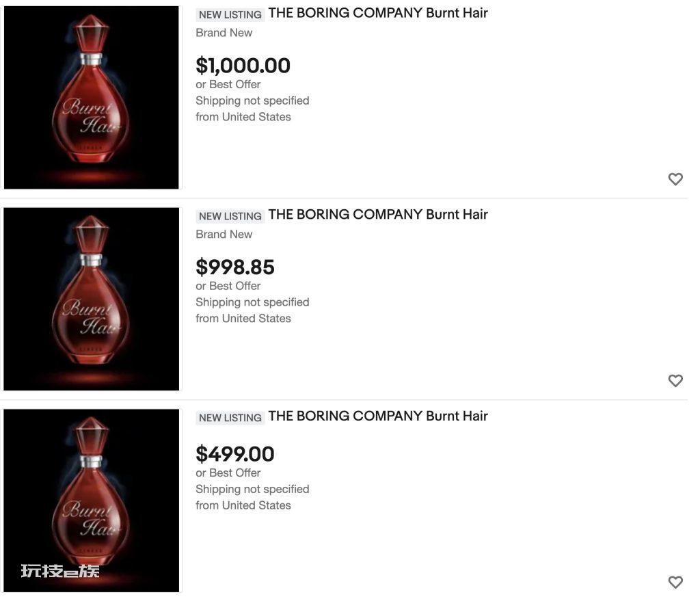Click the heart icon on the $998.85 listing
Image resolution: width=700 pixels, height=599 pixels.
pos(675,381)
